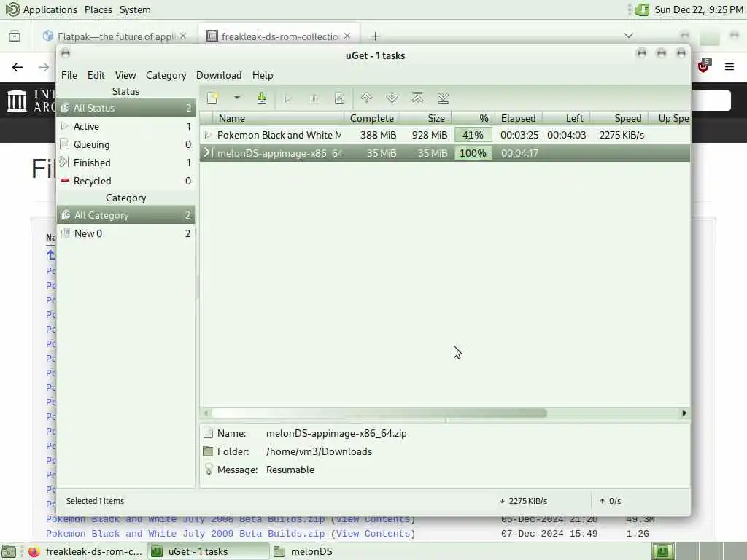Select the New 0 category
747x560 pixels.
coord(125,233)
